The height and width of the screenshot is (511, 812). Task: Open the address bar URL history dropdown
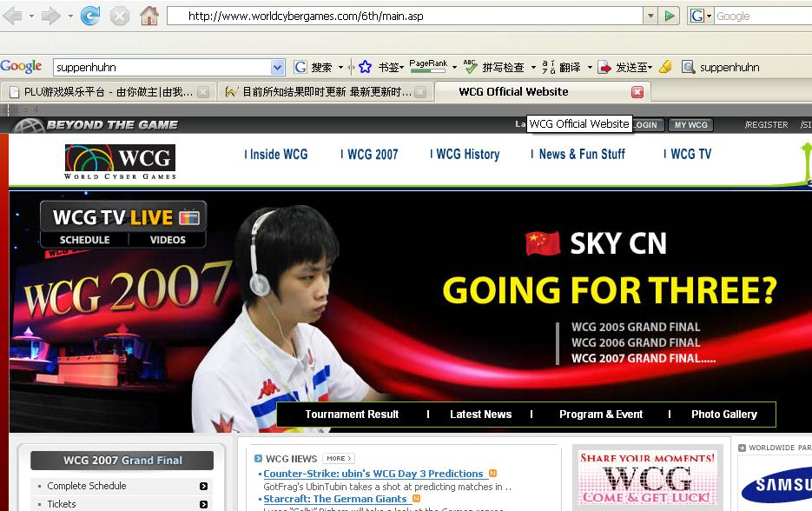650,16
